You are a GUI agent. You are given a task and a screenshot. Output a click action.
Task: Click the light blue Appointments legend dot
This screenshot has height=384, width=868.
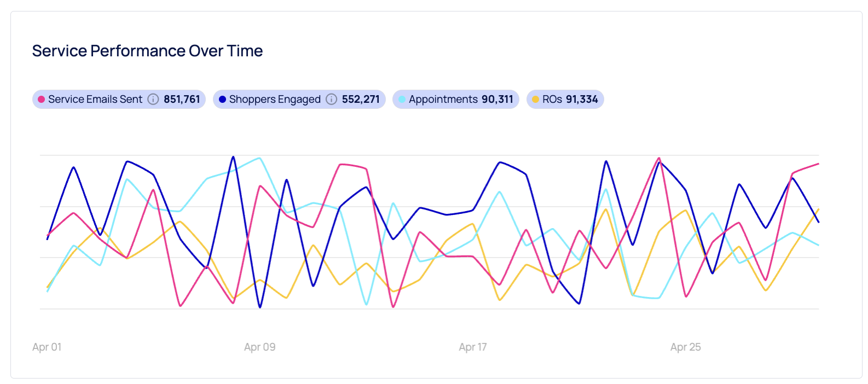point(402,100)
